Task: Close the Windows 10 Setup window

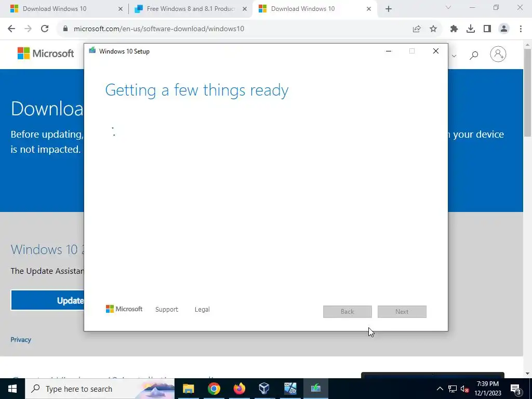Action: (x=436, y=51)
